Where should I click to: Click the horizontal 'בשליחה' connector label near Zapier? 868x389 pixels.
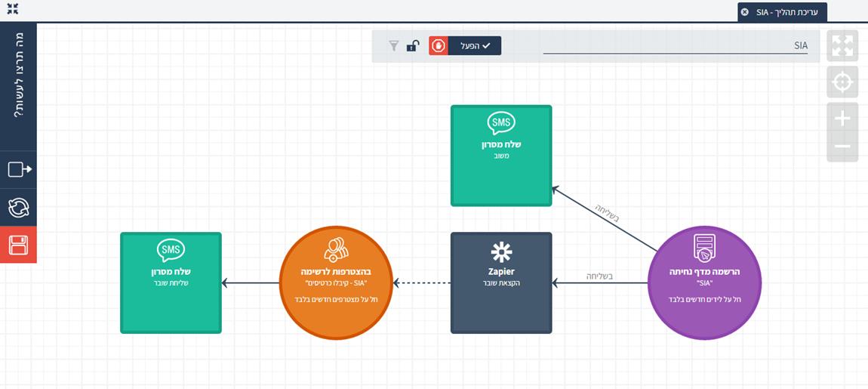[x=599, y=276]
